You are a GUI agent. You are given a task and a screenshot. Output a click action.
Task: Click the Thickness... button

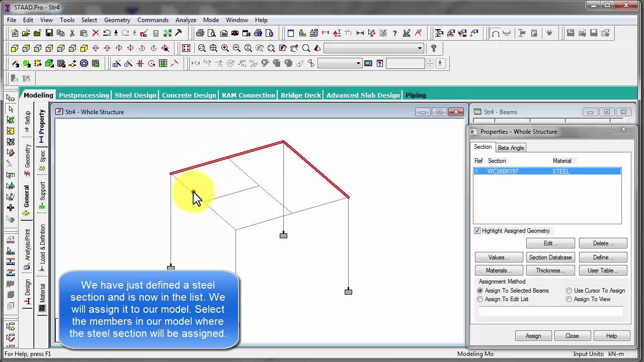[x=550, y=270]
